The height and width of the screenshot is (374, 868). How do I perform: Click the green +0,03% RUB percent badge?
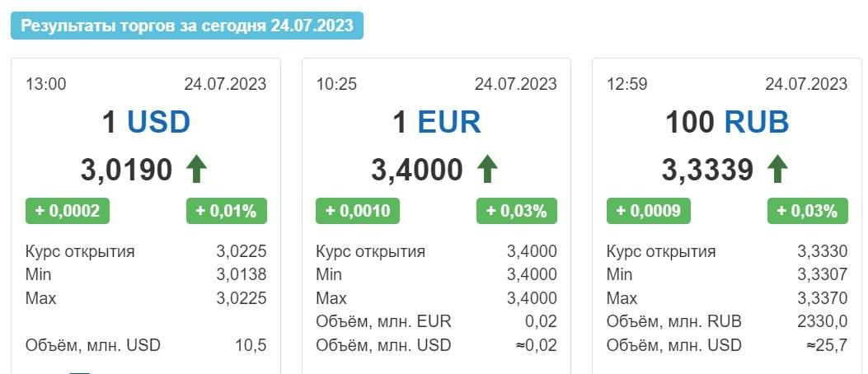tap(808, 211)
